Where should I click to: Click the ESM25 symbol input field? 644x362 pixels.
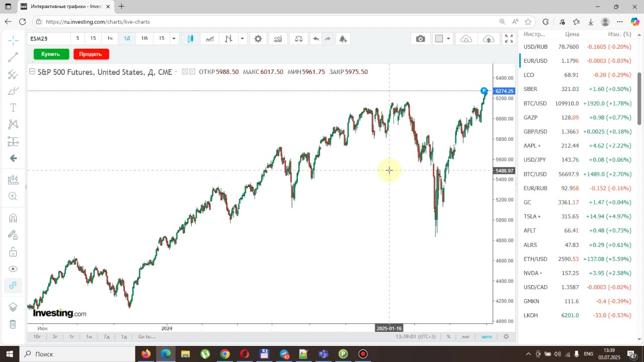click(49, 38)
